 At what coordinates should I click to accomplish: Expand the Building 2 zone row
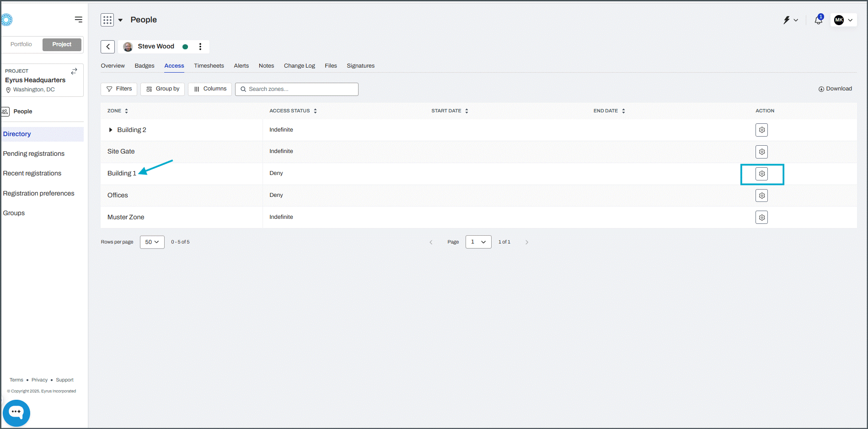pos(111,130)
